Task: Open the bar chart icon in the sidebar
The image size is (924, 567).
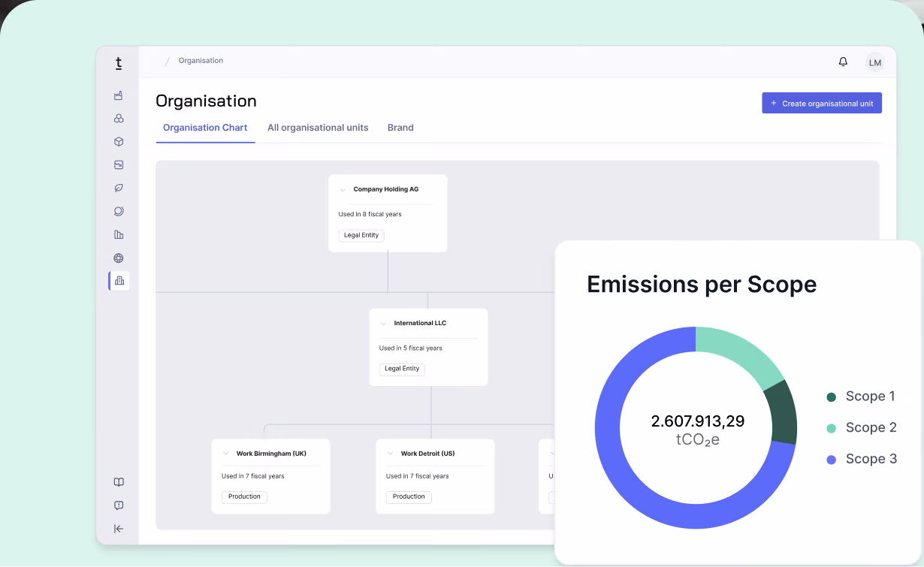Action: tap(119, 235)
